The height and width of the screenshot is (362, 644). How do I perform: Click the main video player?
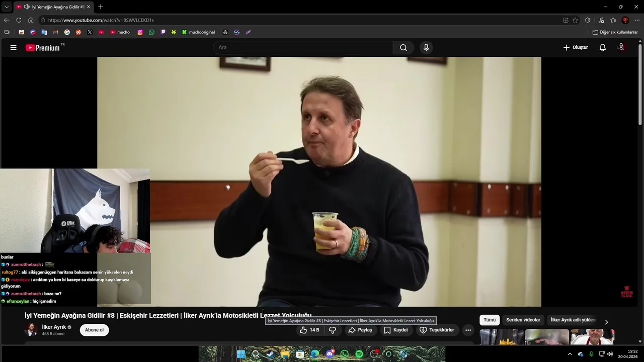tap(319, 182)
